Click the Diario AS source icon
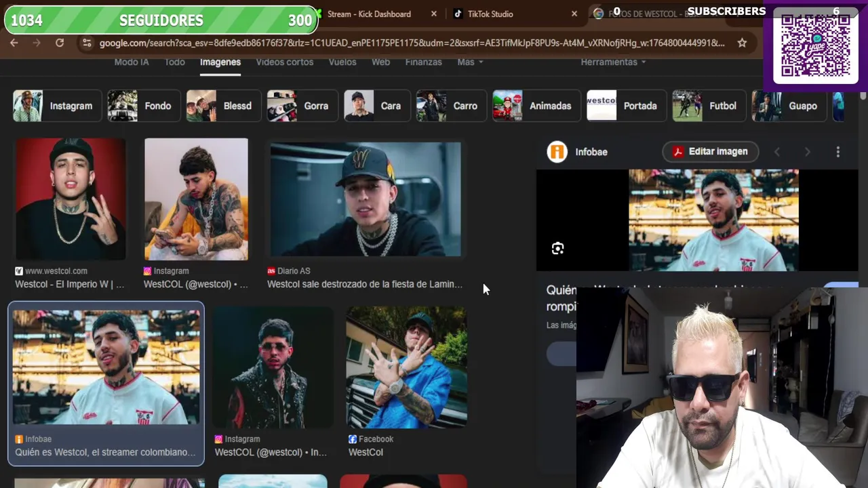The width and height of the screenshot is (868, 488). (x=271, y=270)
